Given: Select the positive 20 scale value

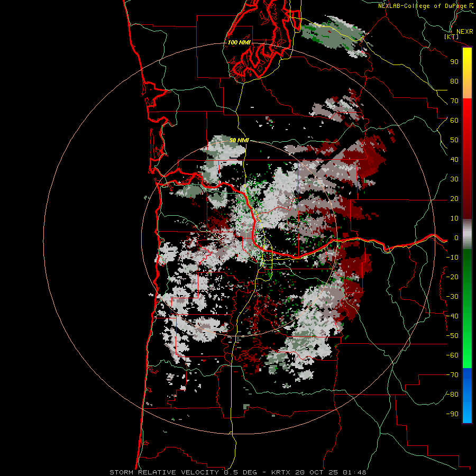Looking at the screenshot, I should [454, 198].
